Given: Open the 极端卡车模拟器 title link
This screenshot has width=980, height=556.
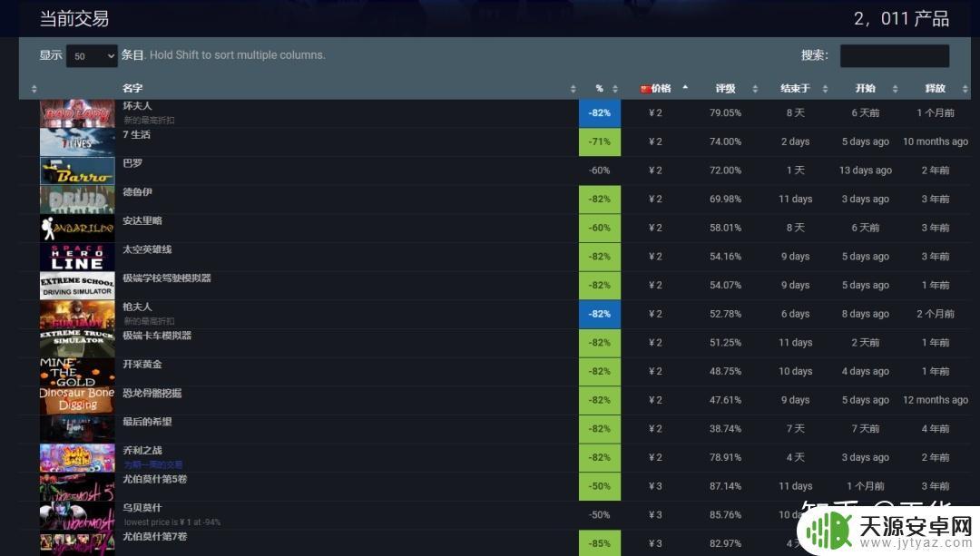Looking at the screenshot, I should coord(157,337).
